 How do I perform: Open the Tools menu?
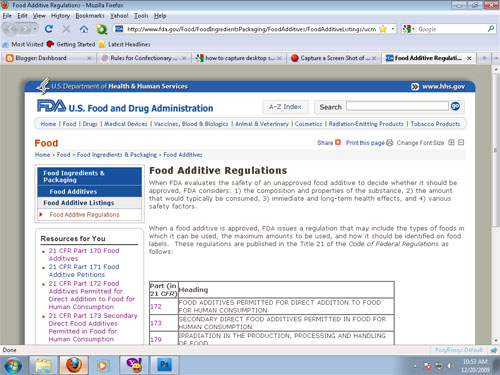point(141,16)
